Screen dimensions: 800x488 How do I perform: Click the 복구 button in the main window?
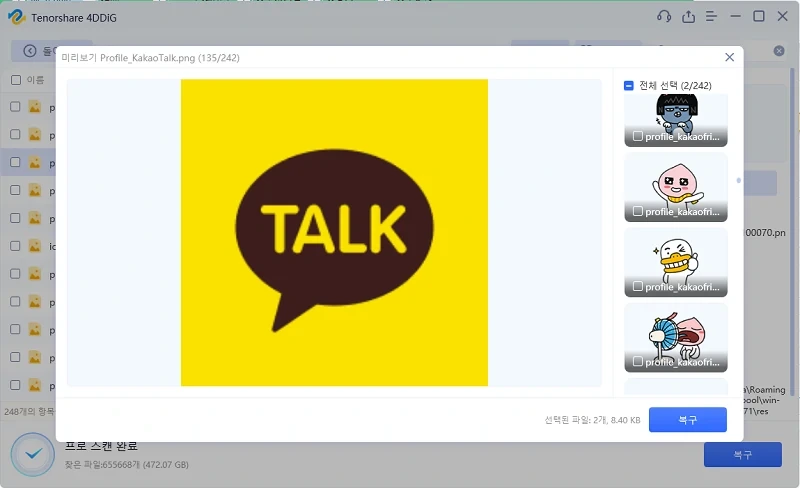(x=742, y=454)
